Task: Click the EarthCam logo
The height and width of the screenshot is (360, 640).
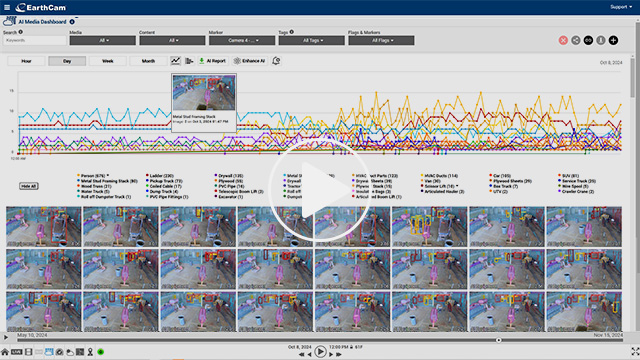Action: click(40, 7)
